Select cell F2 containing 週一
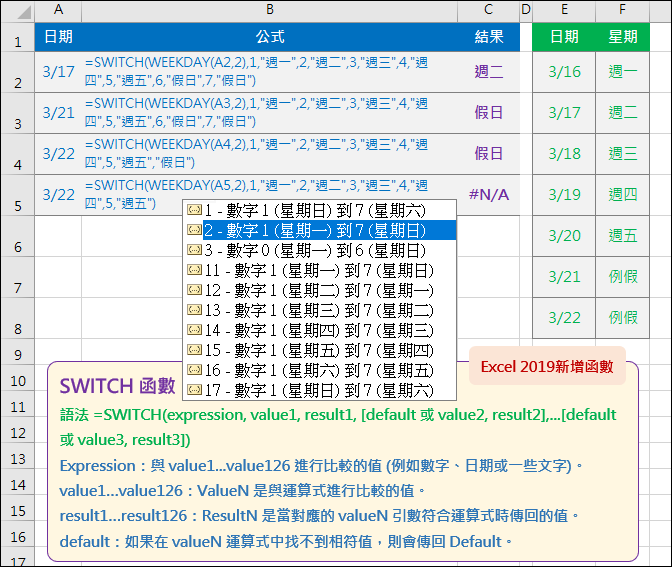The width and height of the screenshot is (672, 567). coord(622,72)
